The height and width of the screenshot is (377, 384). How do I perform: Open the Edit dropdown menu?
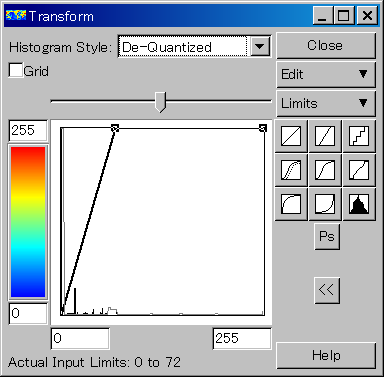coord(326,74)
